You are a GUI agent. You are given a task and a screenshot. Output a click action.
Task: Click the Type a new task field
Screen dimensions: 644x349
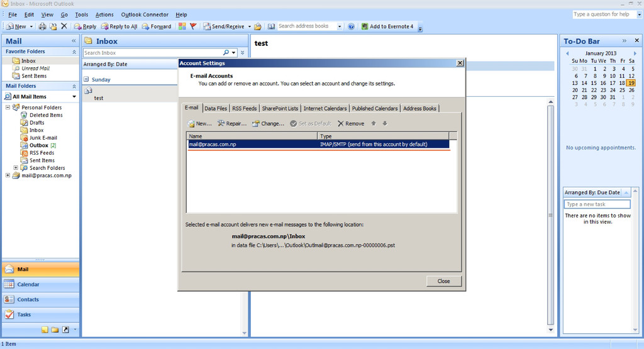tap(597, 204)
